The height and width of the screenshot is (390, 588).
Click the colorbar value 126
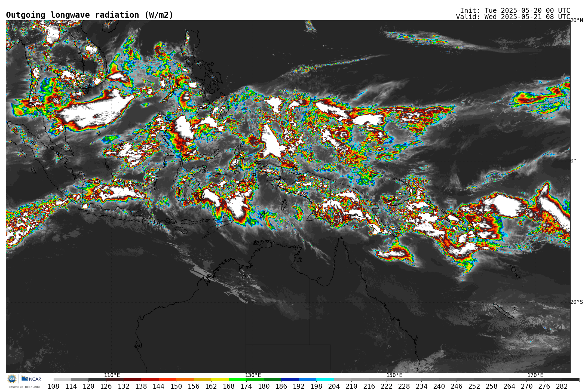pyautogui.click(x=106, y=386)
